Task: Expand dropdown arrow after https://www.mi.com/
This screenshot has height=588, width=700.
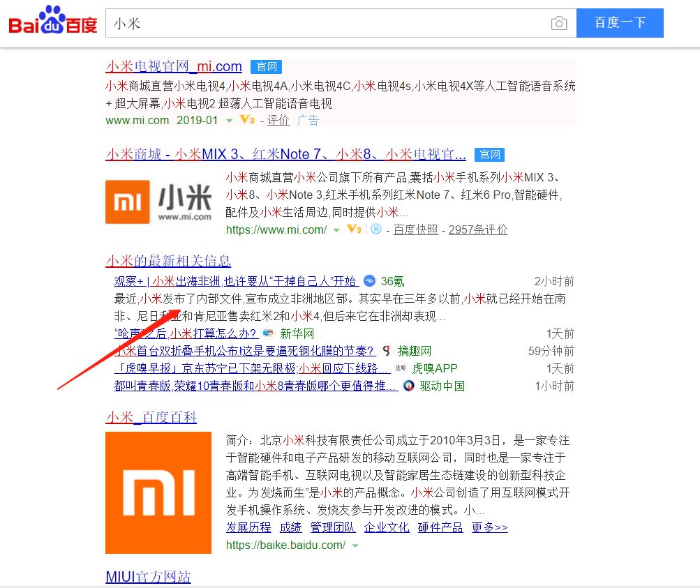Action: (336, 230)
